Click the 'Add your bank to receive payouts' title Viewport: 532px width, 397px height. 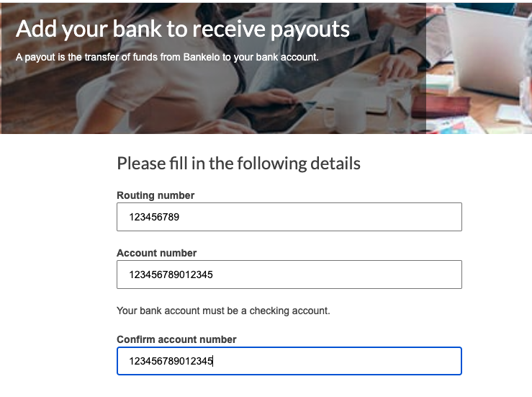[183, 29]
